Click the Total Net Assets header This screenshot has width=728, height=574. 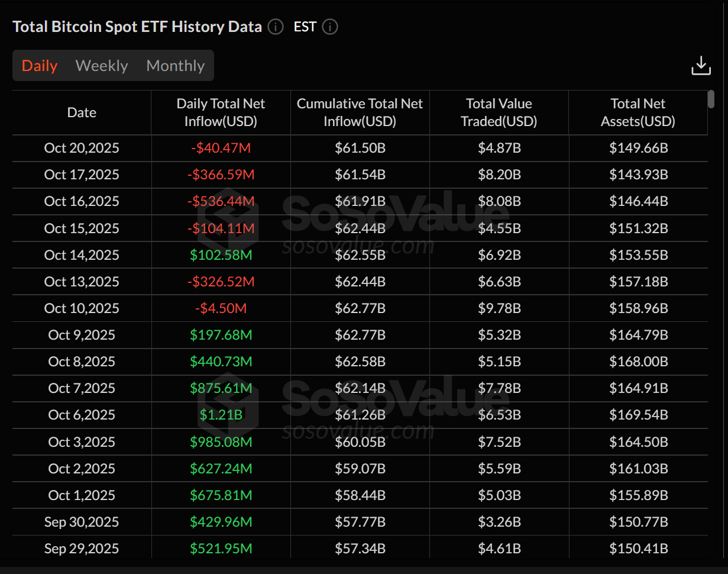pyautogui.click(x=638, y=112)
